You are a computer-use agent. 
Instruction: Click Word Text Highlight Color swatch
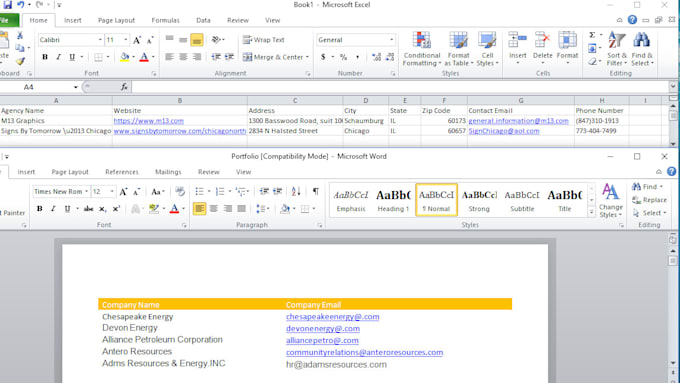point(154,209)
